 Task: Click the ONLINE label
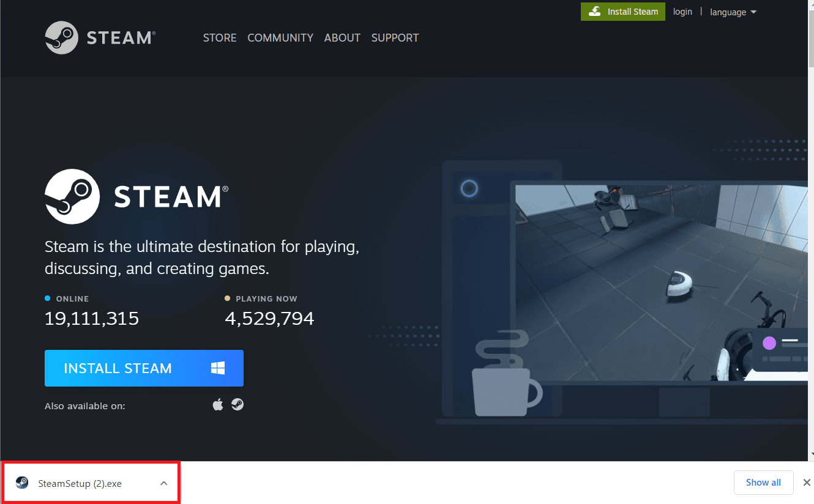73,299
